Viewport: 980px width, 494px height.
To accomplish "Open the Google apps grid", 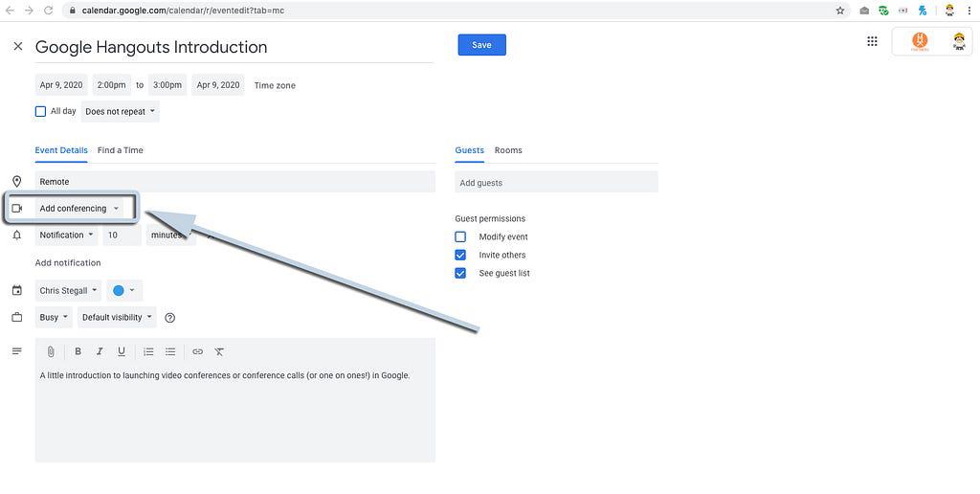I will click(x=872, y=41).
